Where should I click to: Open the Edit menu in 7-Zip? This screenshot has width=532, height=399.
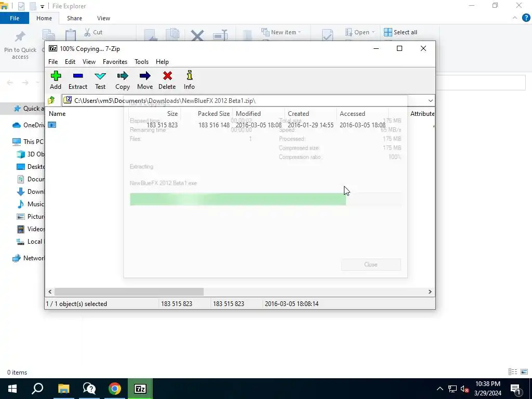tap(70, 62)
